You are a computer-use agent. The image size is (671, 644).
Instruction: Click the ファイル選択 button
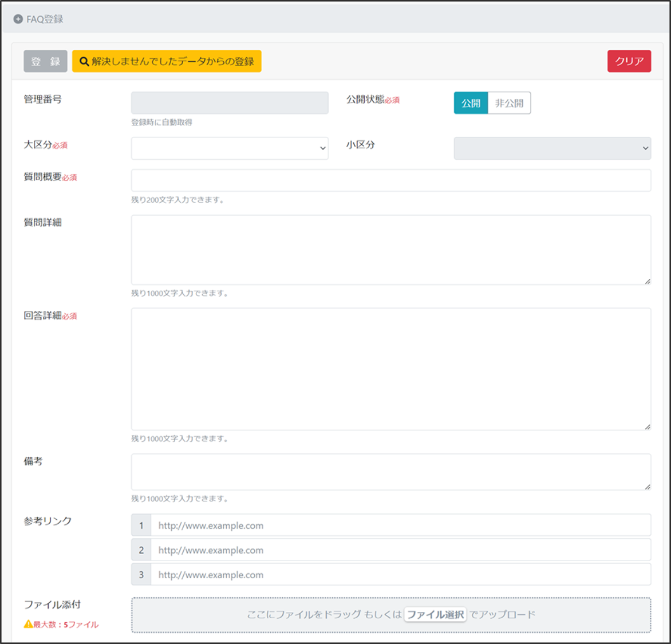(435, 615)
